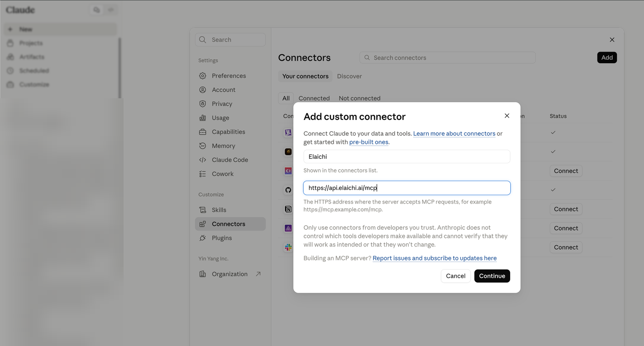Click the briefcase icon beside Capabilities
Viewport: 644px width, 346px height.
[x=202, y=132]
